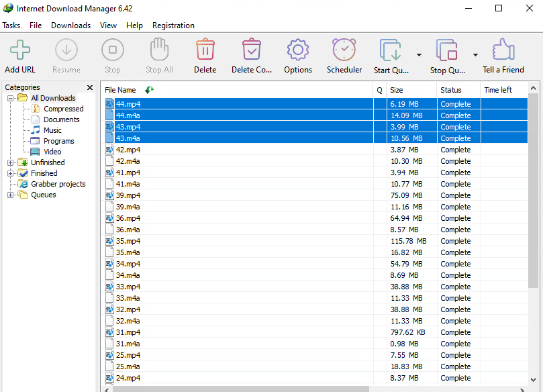This screenshot has height=392, width=543.
Task: Open the File menu
Action: pyautogui.click(x=36, y=26)
